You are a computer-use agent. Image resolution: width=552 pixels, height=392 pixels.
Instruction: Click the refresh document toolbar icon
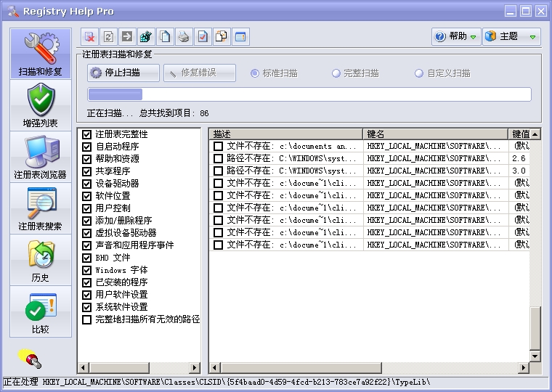click(109, 36)
